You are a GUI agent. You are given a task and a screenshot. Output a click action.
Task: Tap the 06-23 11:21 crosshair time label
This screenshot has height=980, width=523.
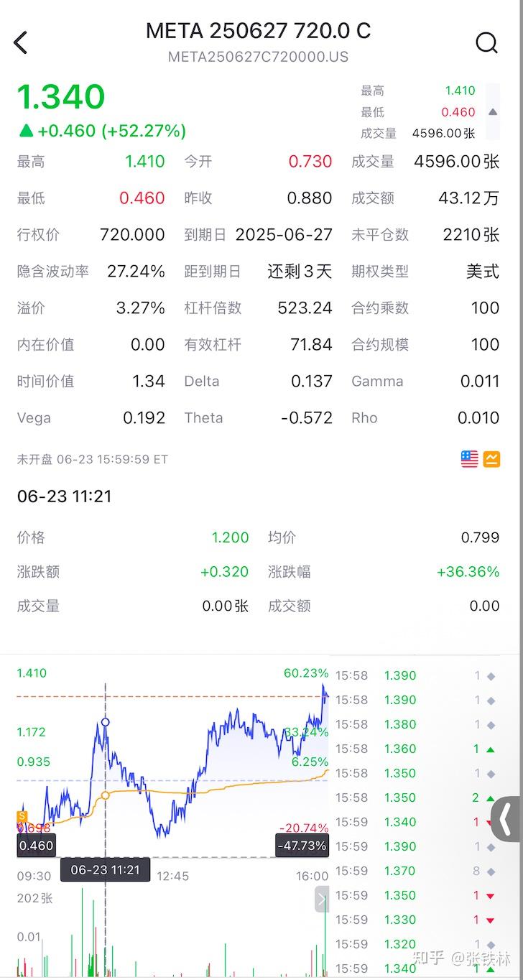coord(106,869)
